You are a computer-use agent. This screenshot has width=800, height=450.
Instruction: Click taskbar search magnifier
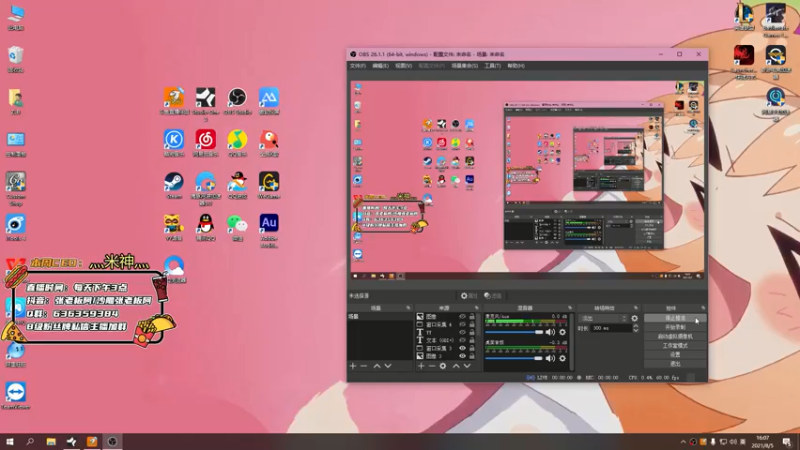tap(30, 442)
